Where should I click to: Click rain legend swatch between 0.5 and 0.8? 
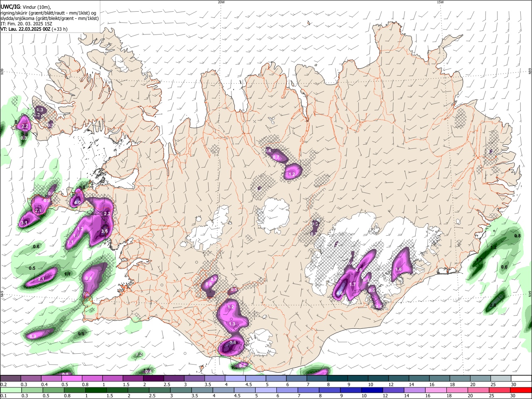tap(53, 390)
